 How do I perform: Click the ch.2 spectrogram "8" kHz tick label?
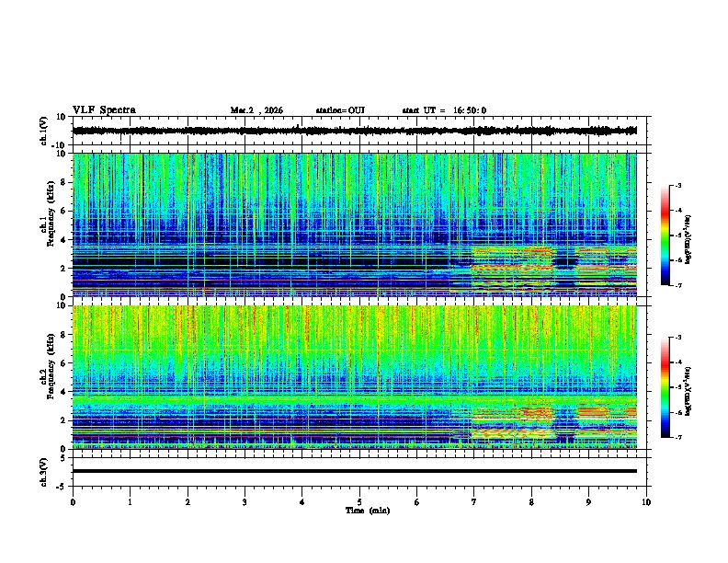pos(63,335)
